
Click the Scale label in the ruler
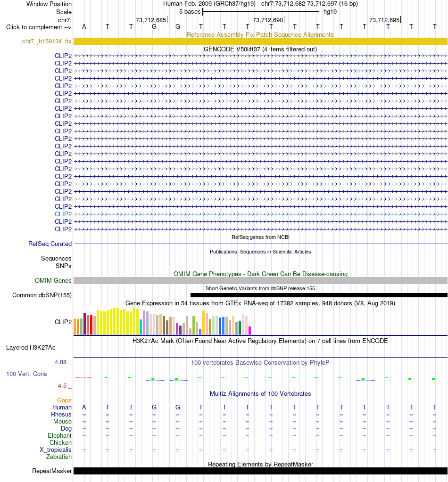(64, 12)
